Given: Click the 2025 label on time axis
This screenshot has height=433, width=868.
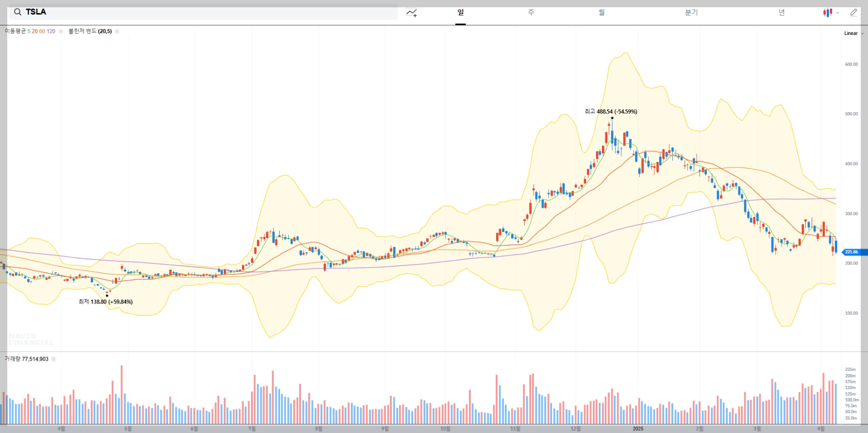Looking at the screenshot, I should (638, 429).
